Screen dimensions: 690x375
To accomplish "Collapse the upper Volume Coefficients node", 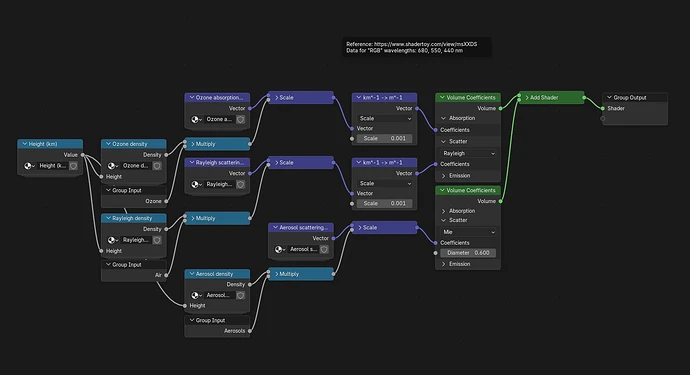I will coord(443,97).
